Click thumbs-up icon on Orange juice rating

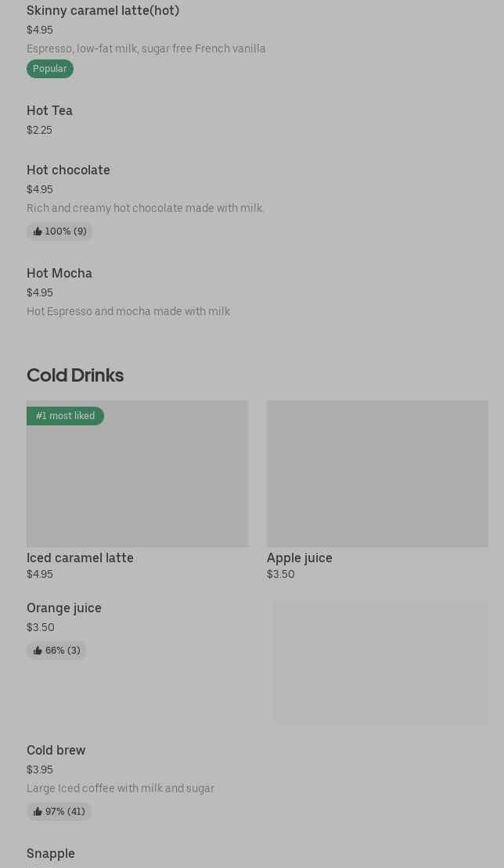pyautogui.click(x=38, y=651)
